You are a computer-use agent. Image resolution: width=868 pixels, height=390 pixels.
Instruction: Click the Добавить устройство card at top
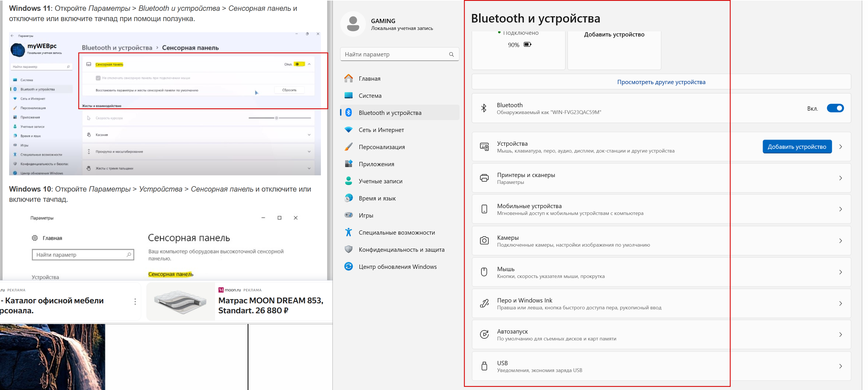(614, 50)
